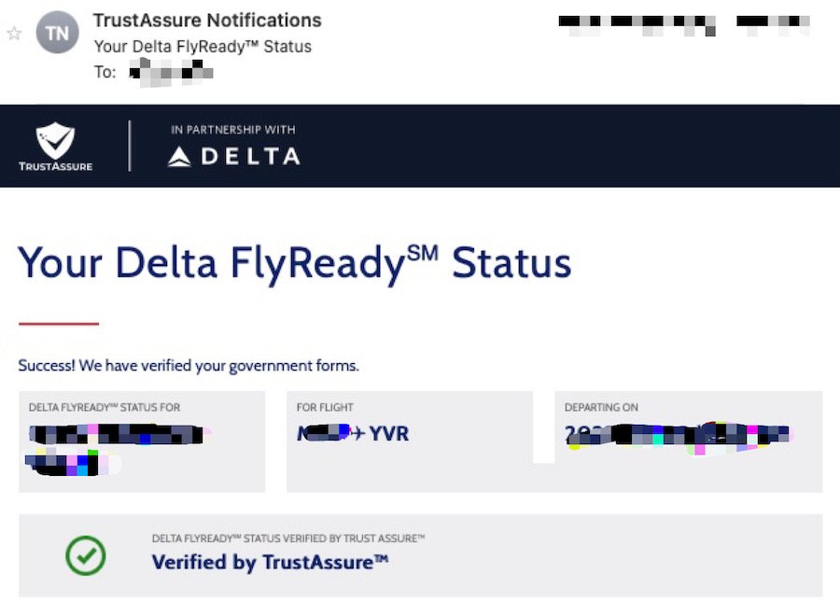The width and height of the screenshot is (840, 616).
Task: Click the redacted email date at top right
Action: tap(684, 24)
